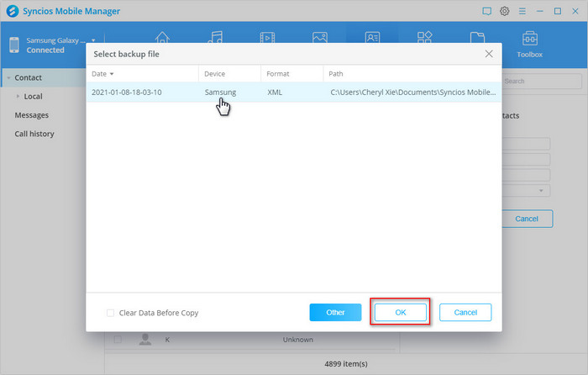
Task: Enable Clear Data Before Copy checkbox
Action: (110, 313)
